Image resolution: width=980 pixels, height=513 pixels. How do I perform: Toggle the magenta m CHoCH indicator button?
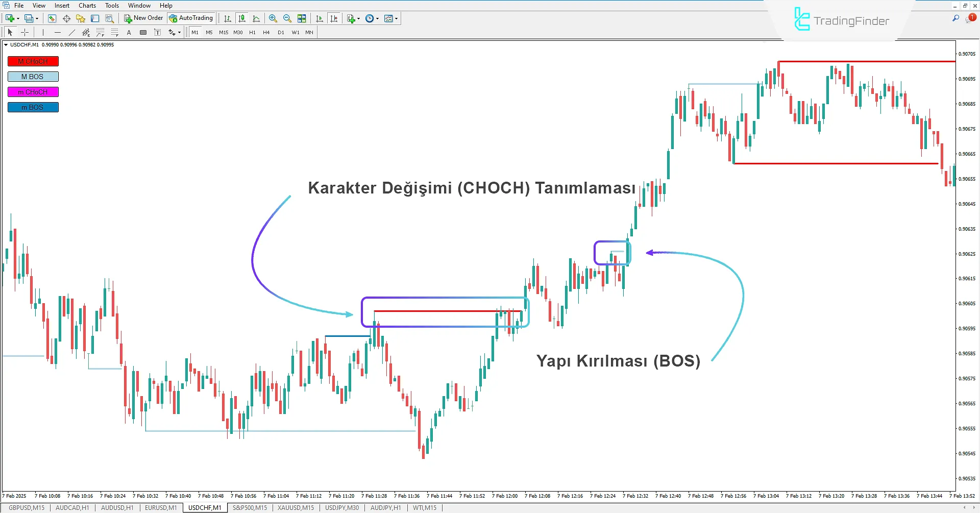[x=33, y=92]
